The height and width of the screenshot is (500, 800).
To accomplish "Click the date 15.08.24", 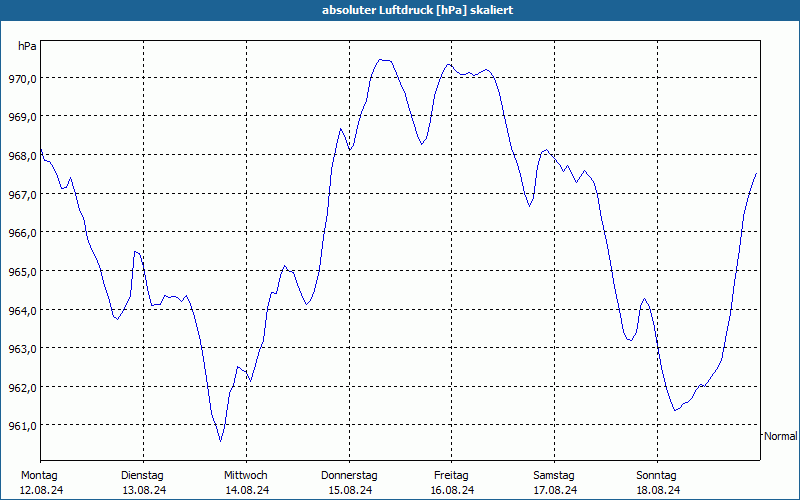I will click(350, 490).
